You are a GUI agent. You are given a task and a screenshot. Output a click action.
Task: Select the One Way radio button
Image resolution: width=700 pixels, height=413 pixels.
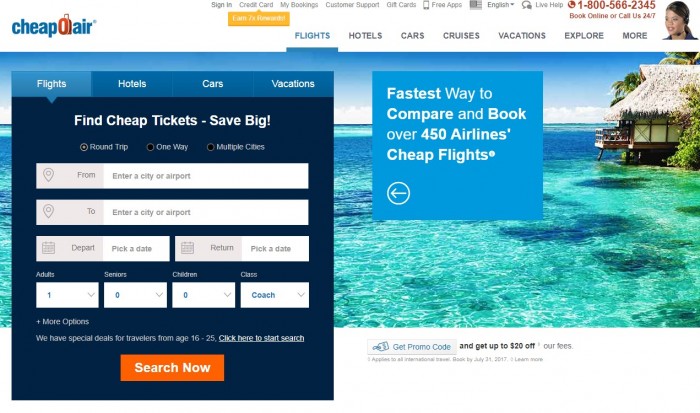[x=150, y=147]
